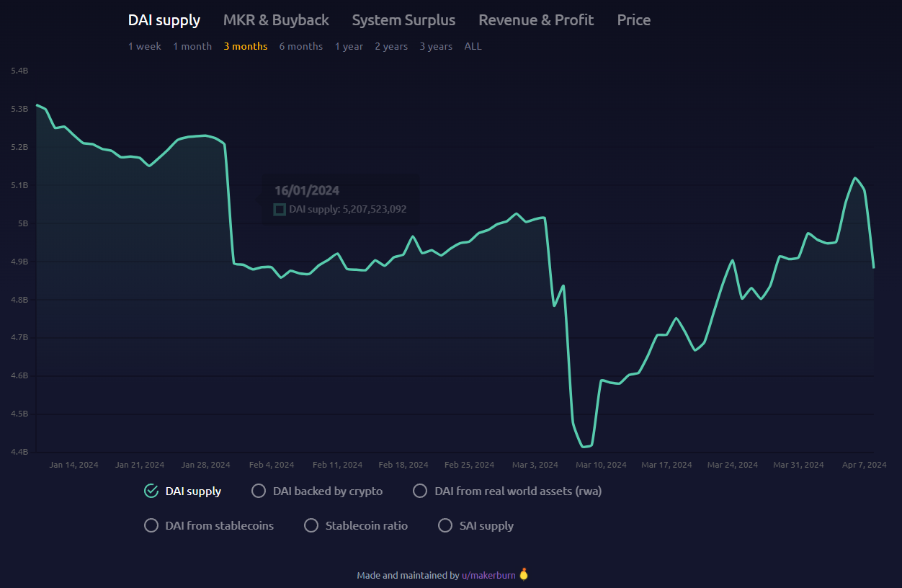Enable the DAI from stablecoins series
Screen dimensions: 902x588
tap(151, 525)
